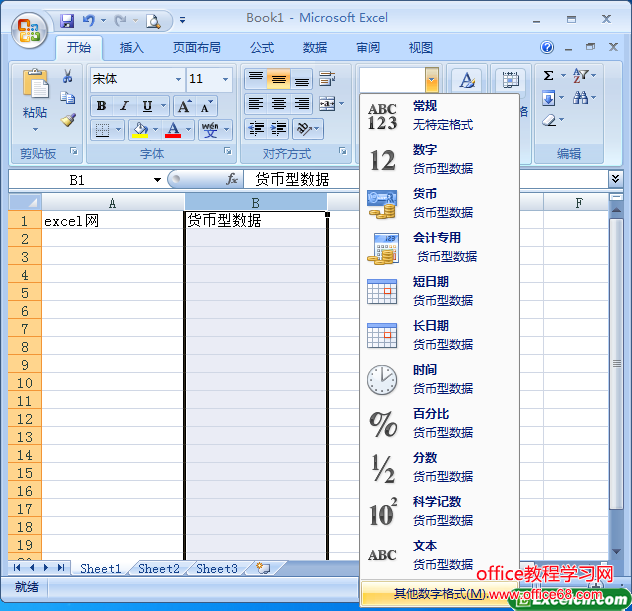632x611 pixels.
Task: Open 其他数字格式(M) more formats
Action: [439, 594]
